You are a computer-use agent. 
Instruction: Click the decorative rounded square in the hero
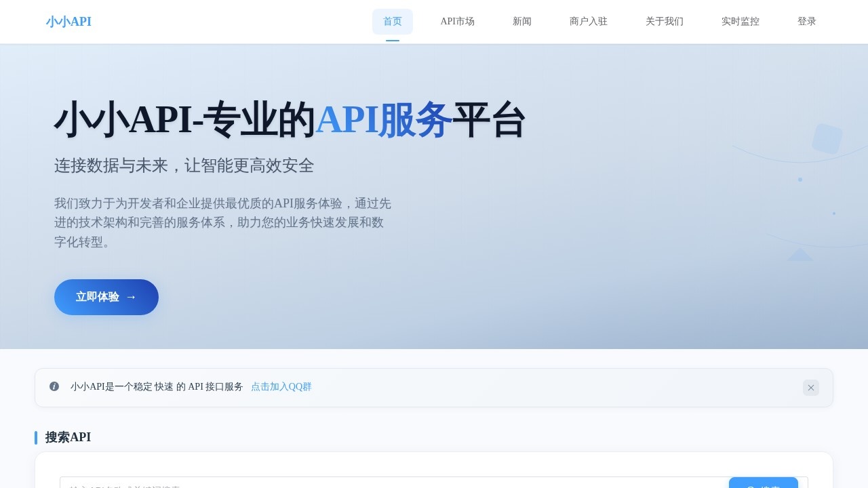827,139
